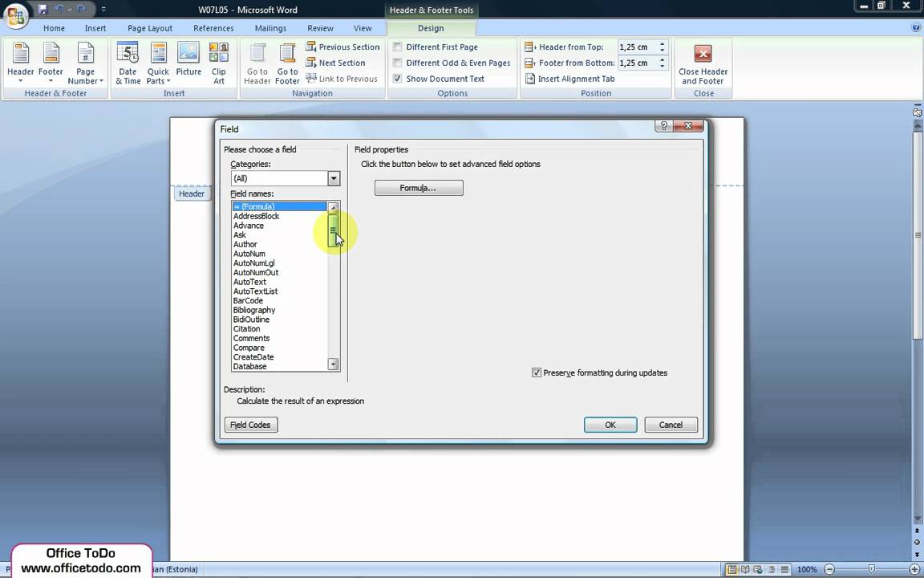Undo from Quick Access Toolbar

(59, 10)
